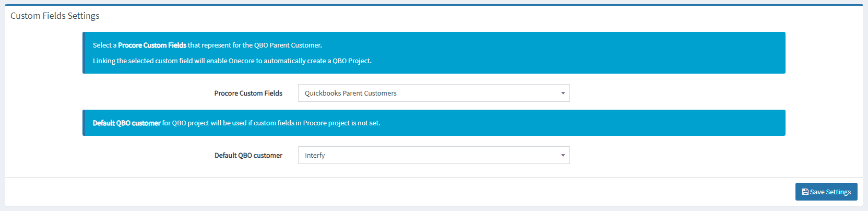Select the 'Quickbooks Parent Customers' value text
Screen dimensions: 868x211
coord(350,93)
